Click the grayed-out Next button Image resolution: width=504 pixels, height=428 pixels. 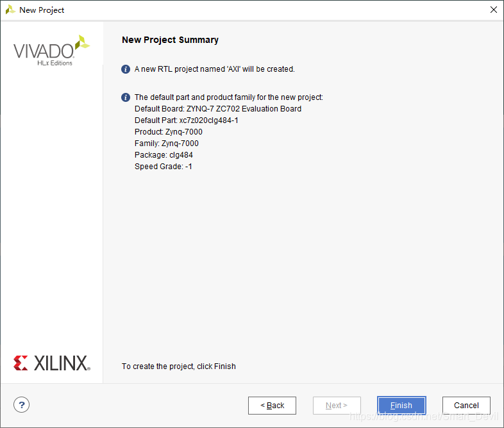tap(337, 405)
